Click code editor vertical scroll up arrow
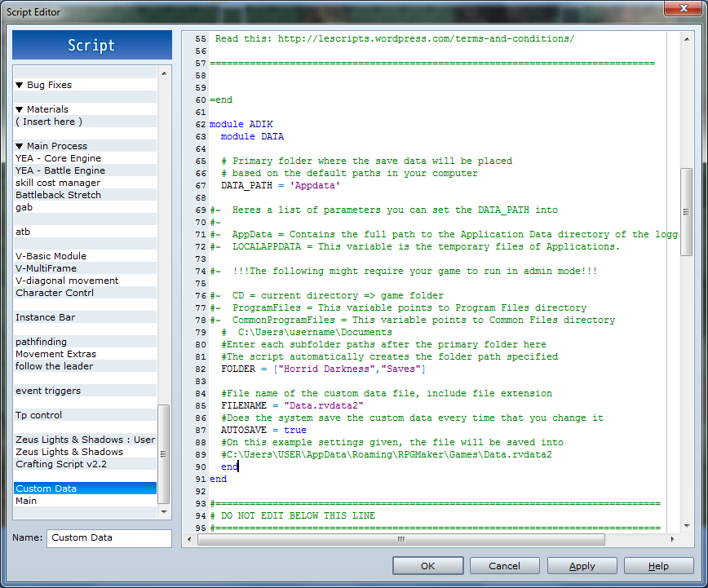Image resolution: width=708 pixels, height=588 pixels. click(x=687, y=39)
